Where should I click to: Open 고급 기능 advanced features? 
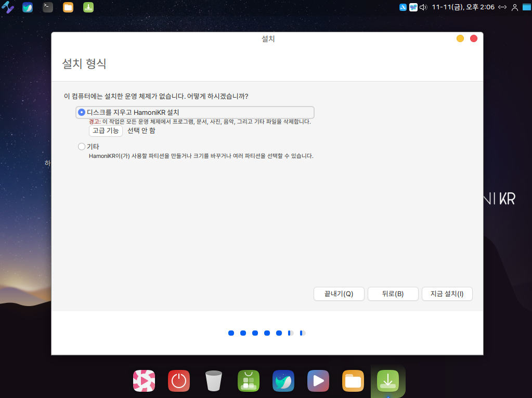coord(106,130)
